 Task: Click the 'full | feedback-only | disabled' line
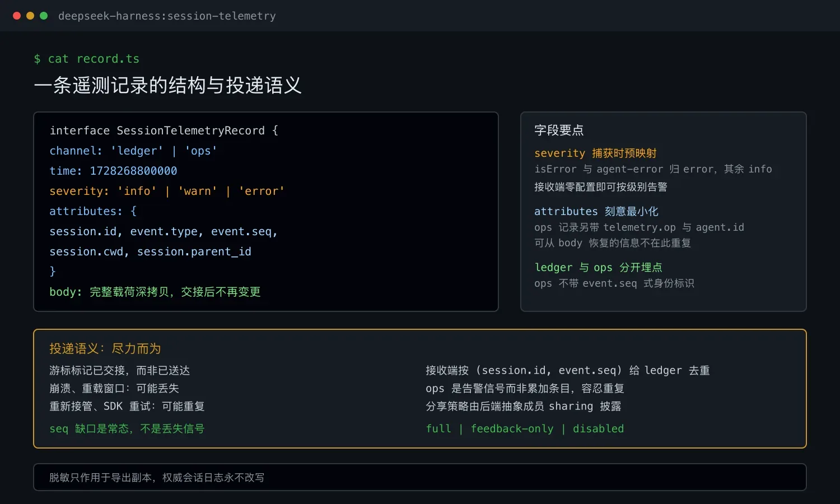click(525, 428)
